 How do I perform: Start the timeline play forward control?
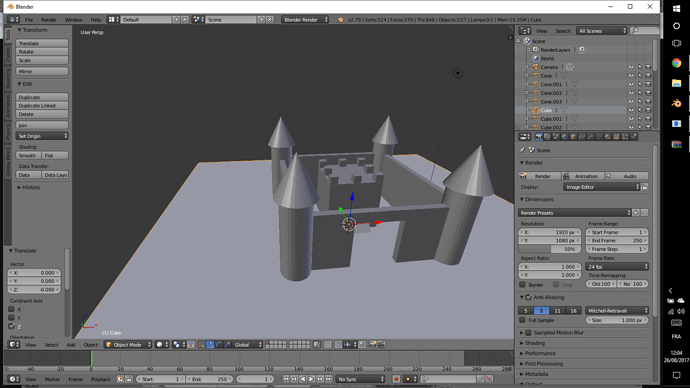(x=311, y=379)
